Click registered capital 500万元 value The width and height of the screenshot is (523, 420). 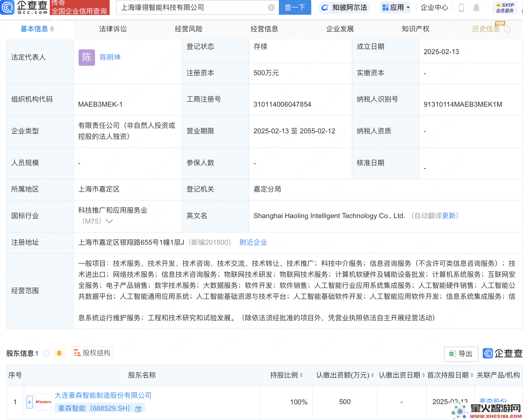(266, 73)
